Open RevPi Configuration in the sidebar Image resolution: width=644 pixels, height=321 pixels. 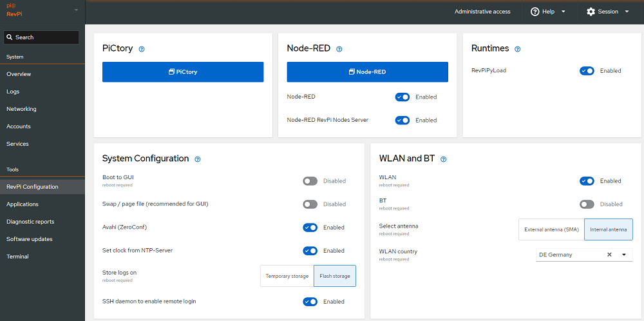click(x=43, y=186)
